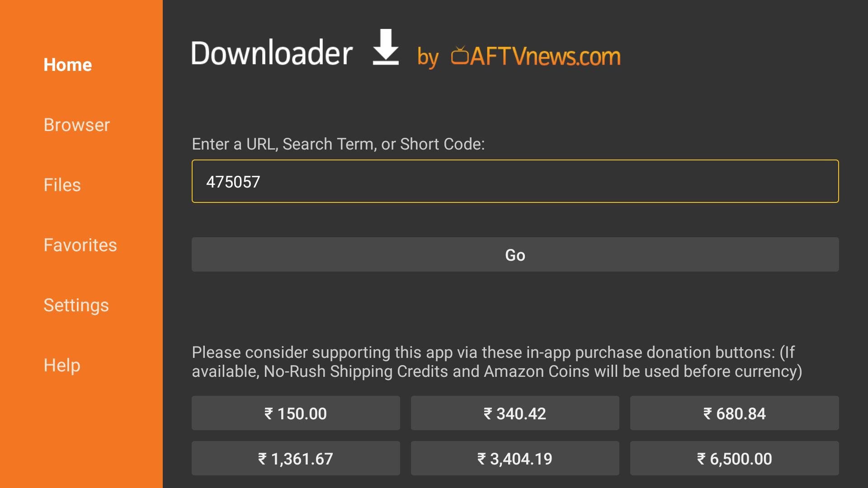The image size is (868, 488).
Task: Donate using the ₹ 150.00 button
Action: click(296, 413)
